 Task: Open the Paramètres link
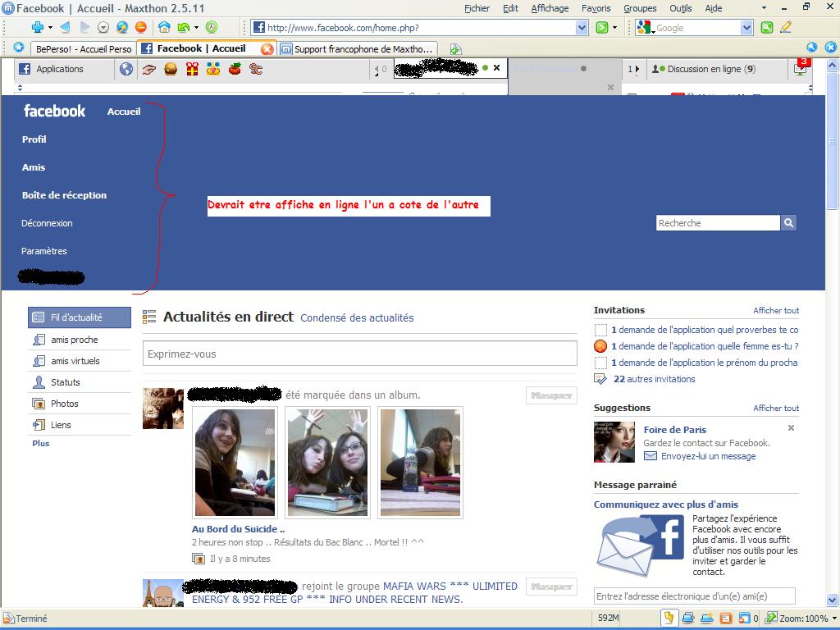coord(44,251)
